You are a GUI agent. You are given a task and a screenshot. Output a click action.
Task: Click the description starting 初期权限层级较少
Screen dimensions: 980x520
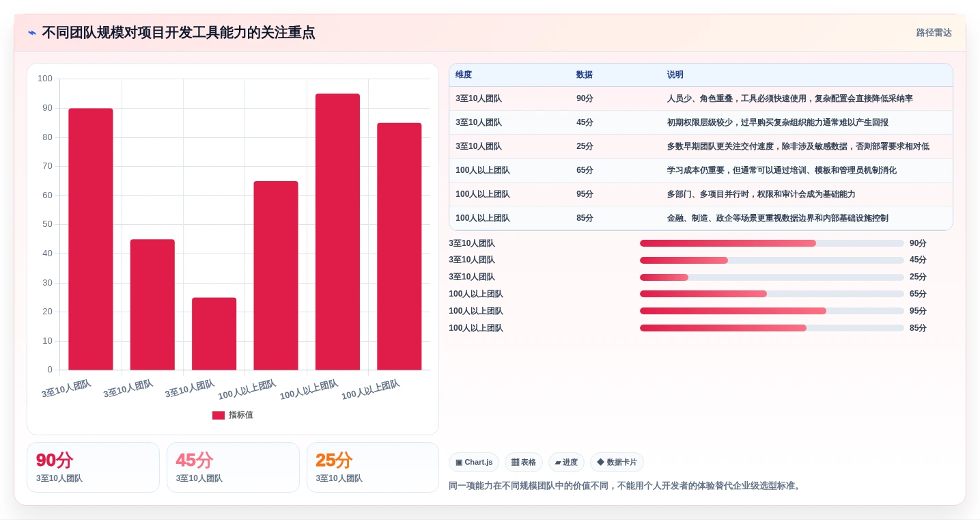[x=778, y=122]
